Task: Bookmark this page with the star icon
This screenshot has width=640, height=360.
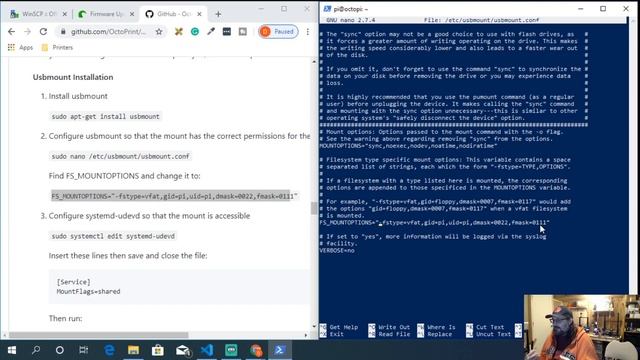Action: click(159, 31)
